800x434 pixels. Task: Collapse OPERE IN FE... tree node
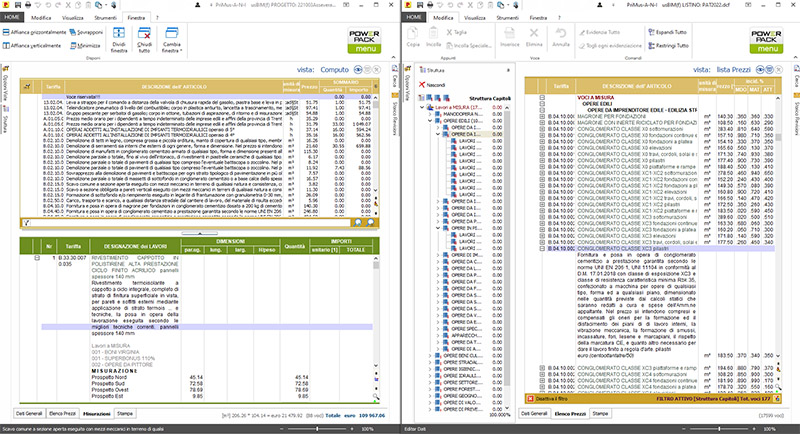point(438,228)
